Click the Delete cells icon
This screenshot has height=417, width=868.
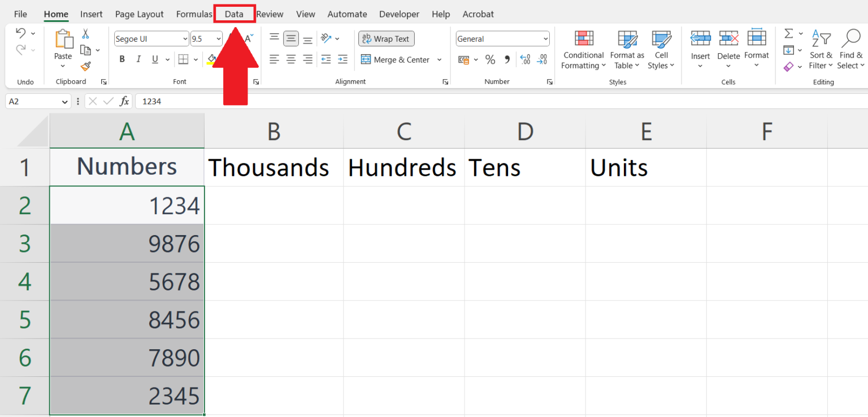[x=729, y=38]
